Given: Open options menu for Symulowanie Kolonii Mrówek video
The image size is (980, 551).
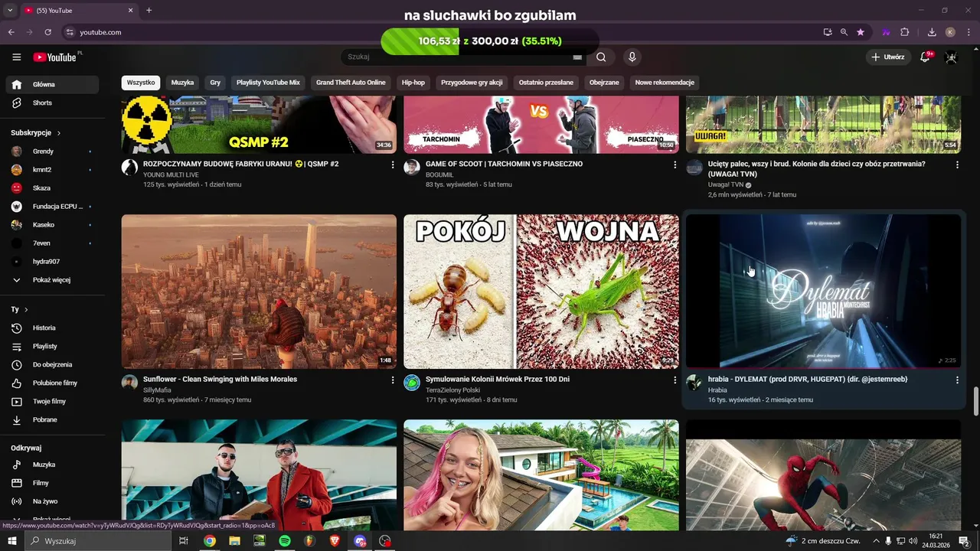Looking at the screenshot, I should [675, 380].
